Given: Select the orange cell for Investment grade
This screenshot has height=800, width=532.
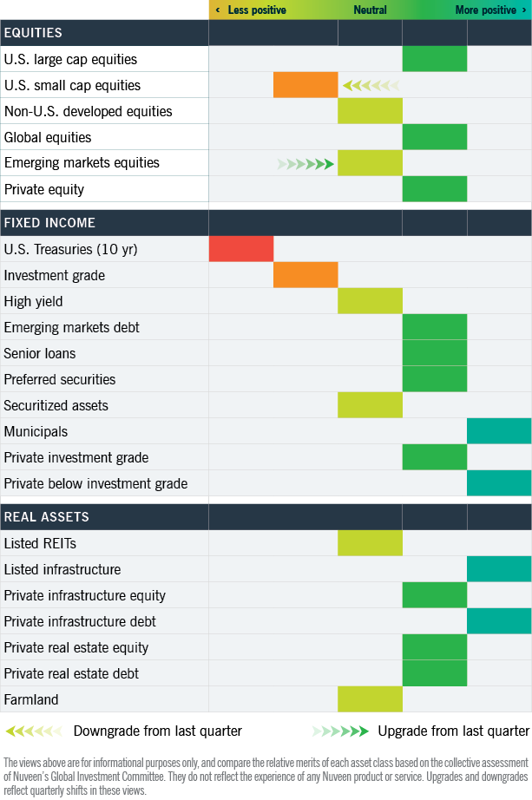Looking at the screenshot, I should click(x=305, y=275).
